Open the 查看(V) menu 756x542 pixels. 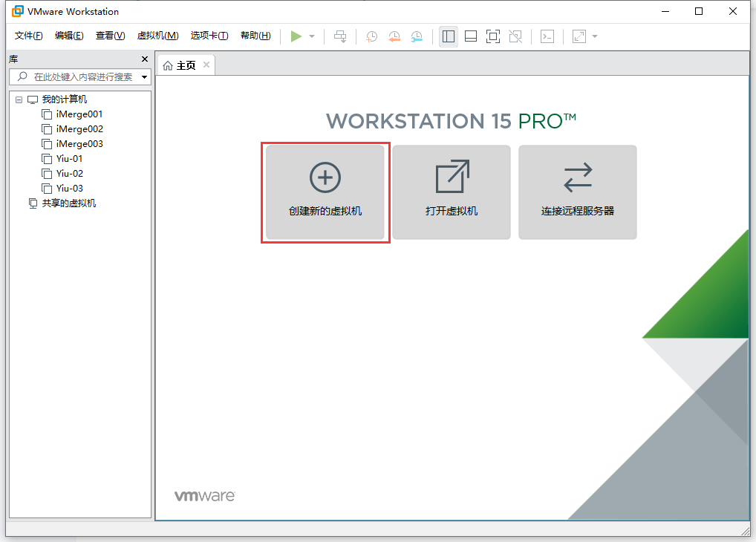[x=111, y=36]
